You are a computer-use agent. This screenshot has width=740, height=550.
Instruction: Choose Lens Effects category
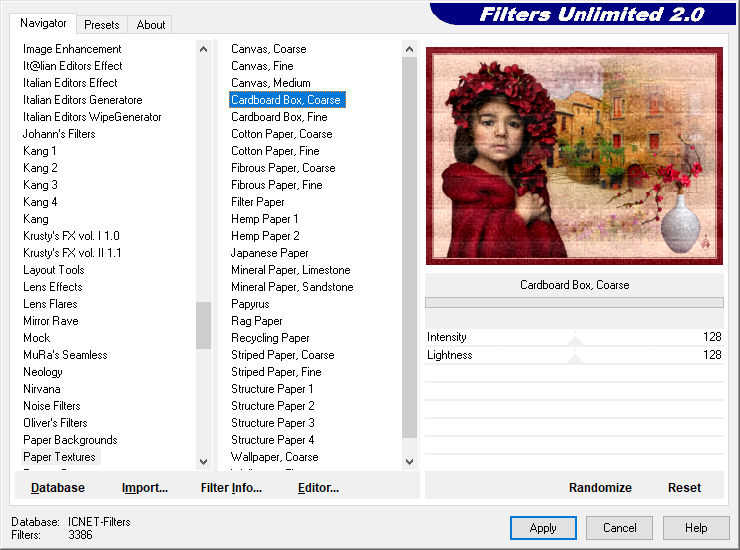52,287
